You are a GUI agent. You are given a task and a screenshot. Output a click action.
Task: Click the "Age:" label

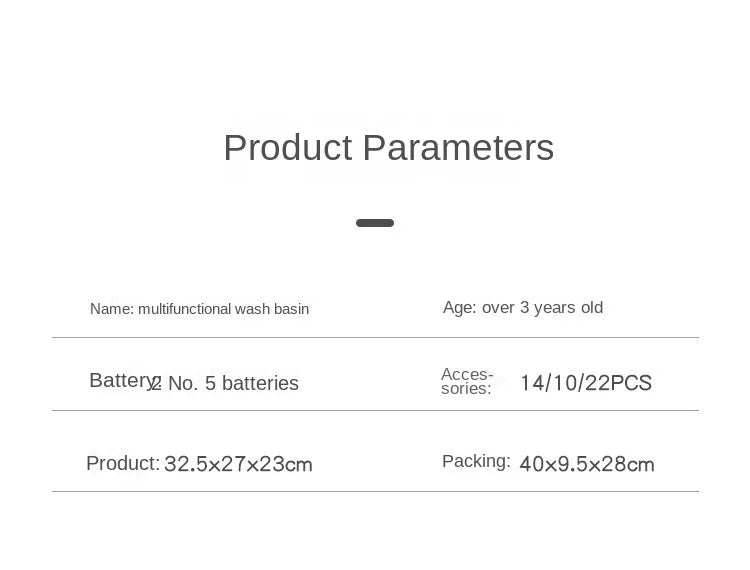[x=460, y=308]
